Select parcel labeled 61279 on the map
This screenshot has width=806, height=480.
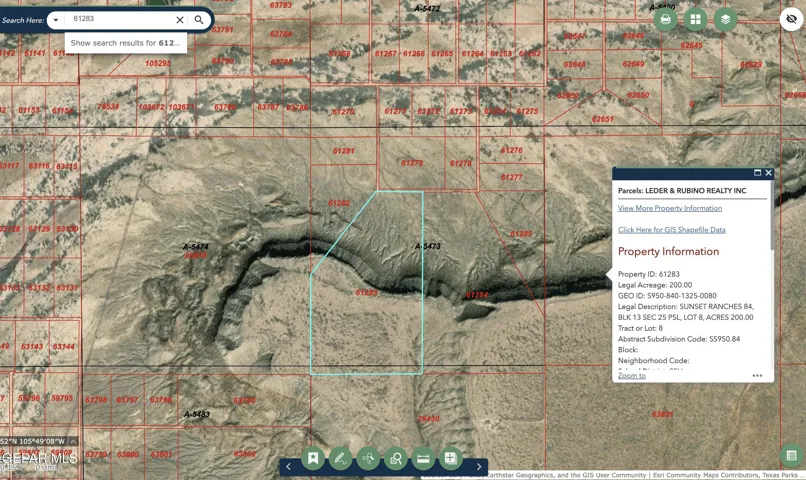412,163
